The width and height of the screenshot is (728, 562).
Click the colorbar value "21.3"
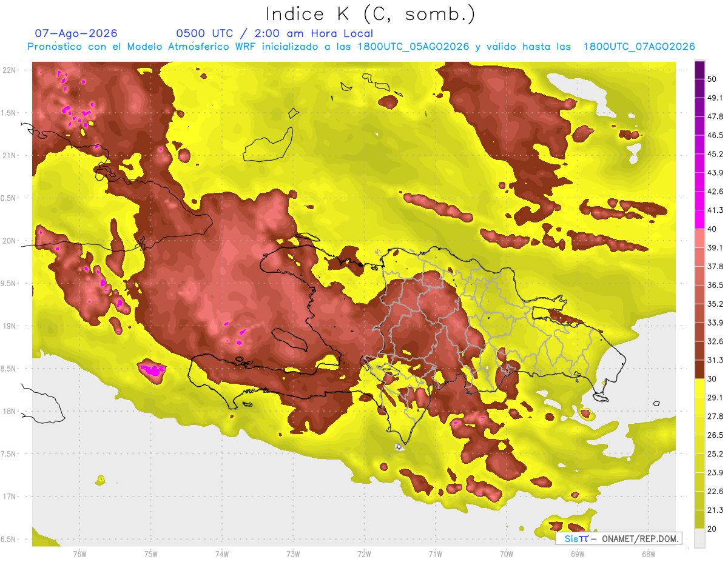[715, 510]
